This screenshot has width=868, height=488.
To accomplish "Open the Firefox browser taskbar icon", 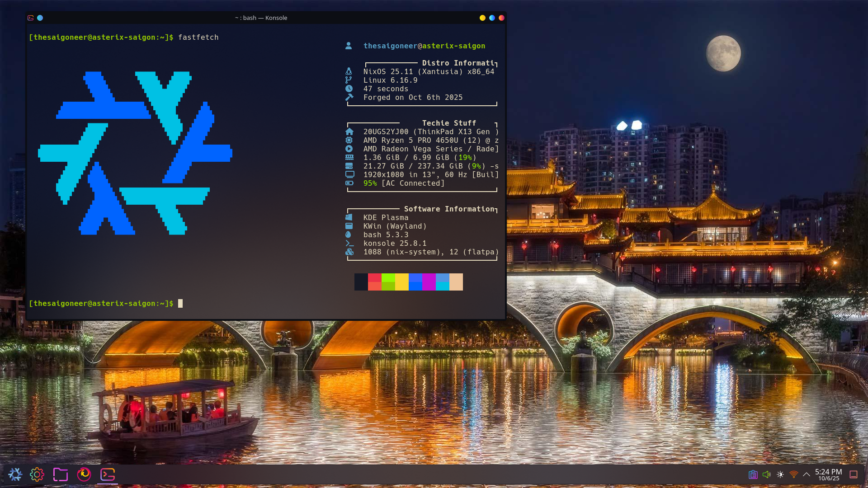I will [84, 474].
